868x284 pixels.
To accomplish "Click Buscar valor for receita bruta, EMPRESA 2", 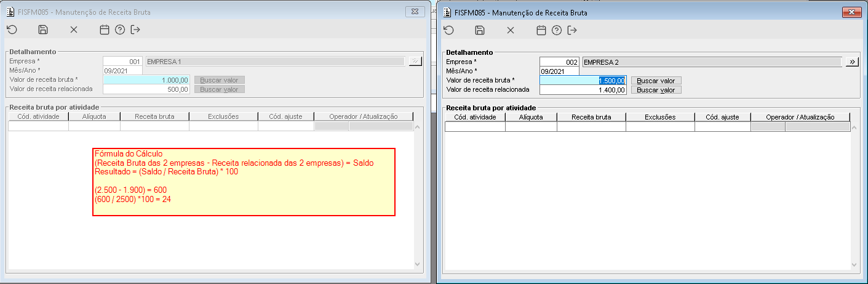I will pyautogui.click(x=656, y=81).
